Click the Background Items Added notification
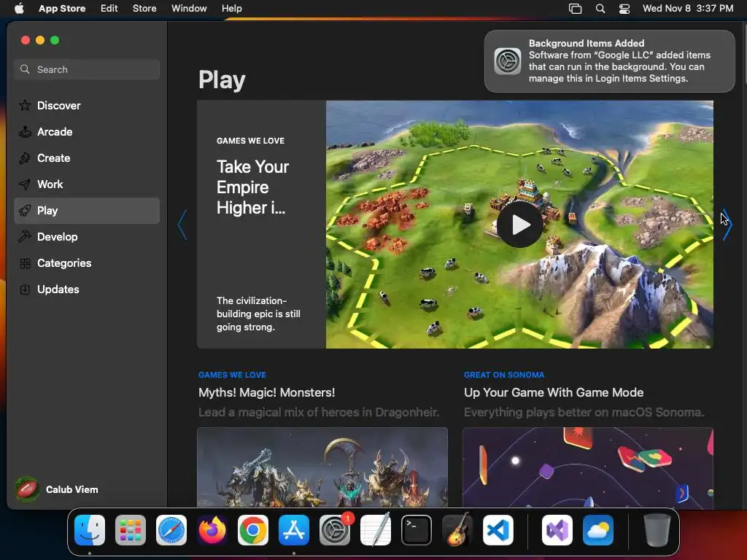The width and height of the screenshot is (747, 560). click(609, 61)
